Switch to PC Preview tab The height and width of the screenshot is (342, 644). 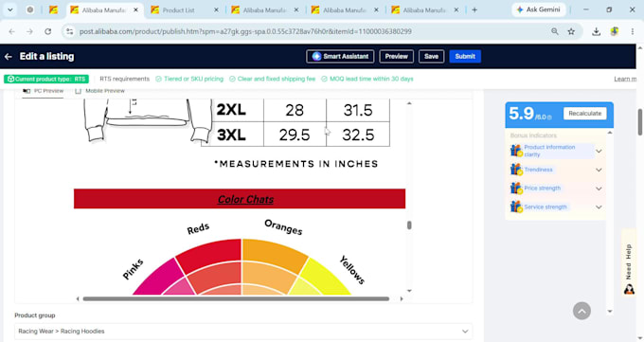(44, 91)
